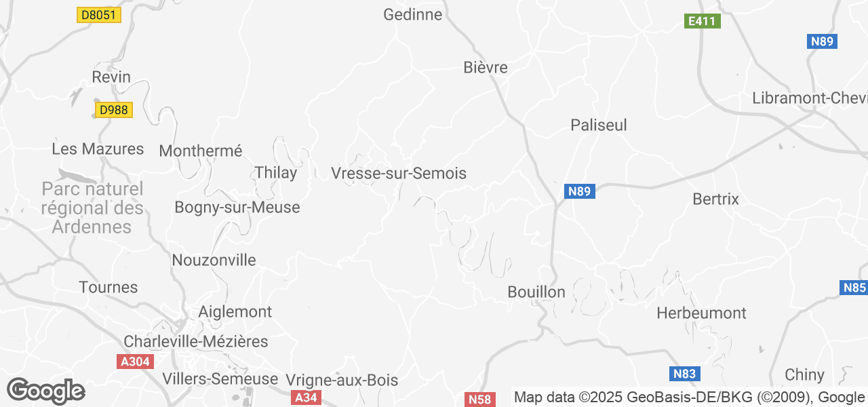This screenshot has height=407, width=868.
Task: Select the Herbeumont town label
Action: click(x=702, y=313)
